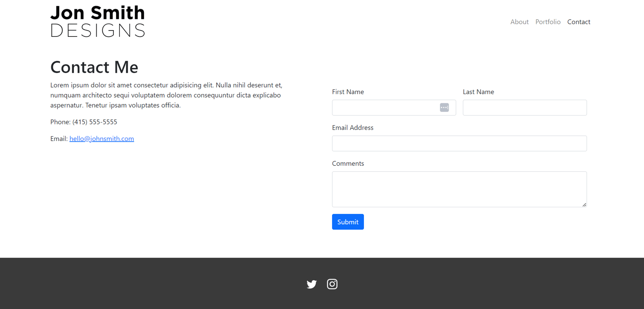Go to the About page

[519, 22]
